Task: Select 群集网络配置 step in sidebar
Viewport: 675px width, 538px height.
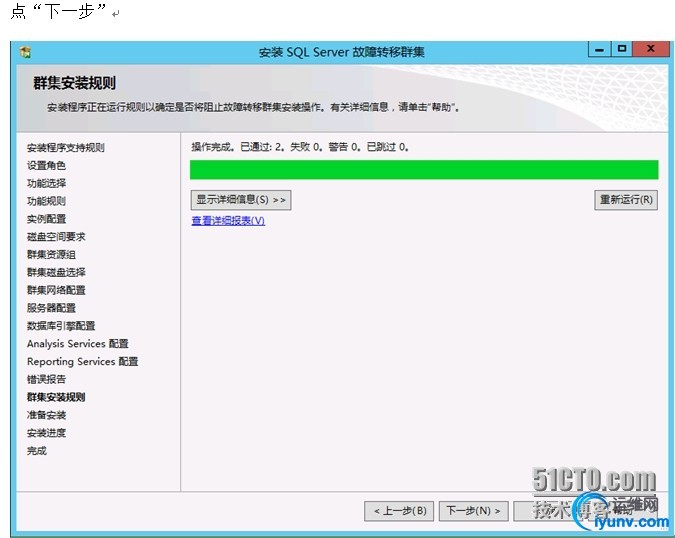Action: 56,291
